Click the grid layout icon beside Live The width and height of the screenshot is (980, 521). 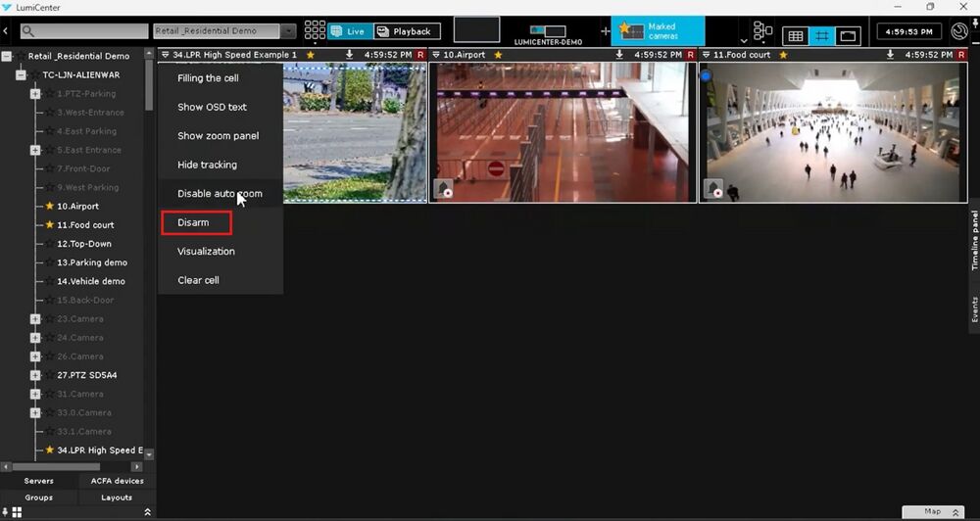(x=315, y=31)
